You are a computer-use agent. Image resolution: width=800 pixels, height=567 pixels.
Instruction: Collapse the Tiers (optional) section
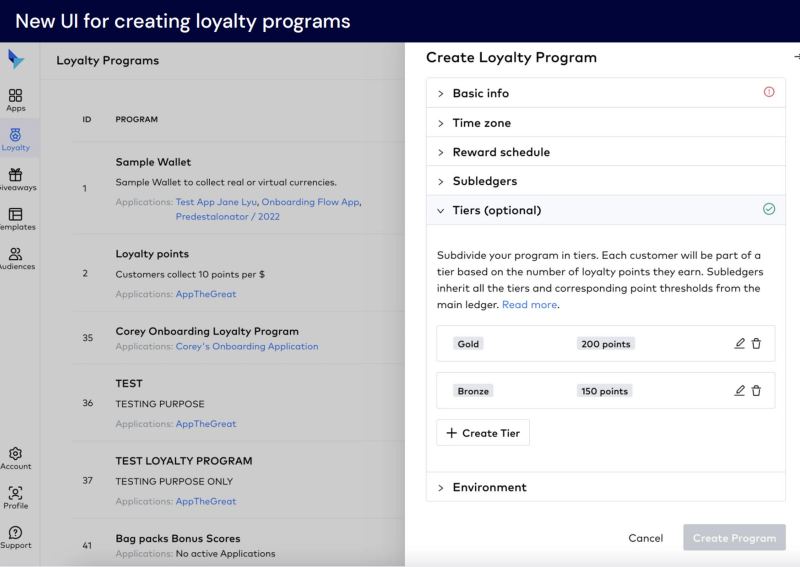pos(606,210)
